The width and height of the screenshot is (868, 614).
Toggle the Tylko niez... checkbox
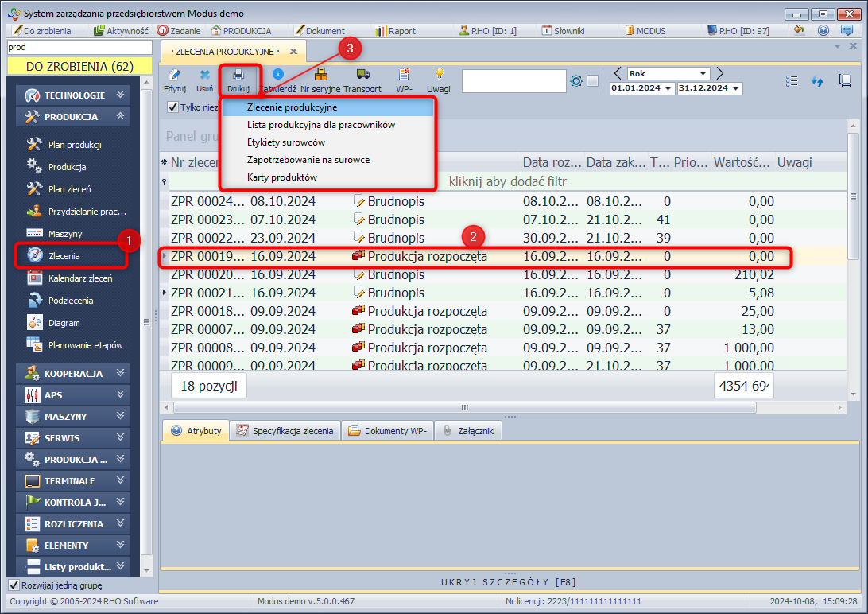click(x=172, y=107)
